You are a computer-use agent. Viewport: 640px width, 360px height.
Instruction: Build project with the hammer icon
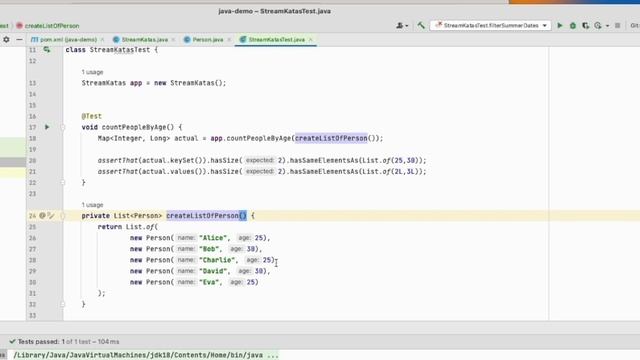(421, 25)
